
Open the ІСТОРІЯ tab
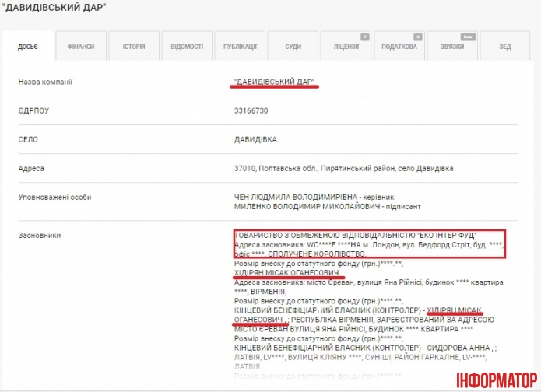click(x=133, y=47)
